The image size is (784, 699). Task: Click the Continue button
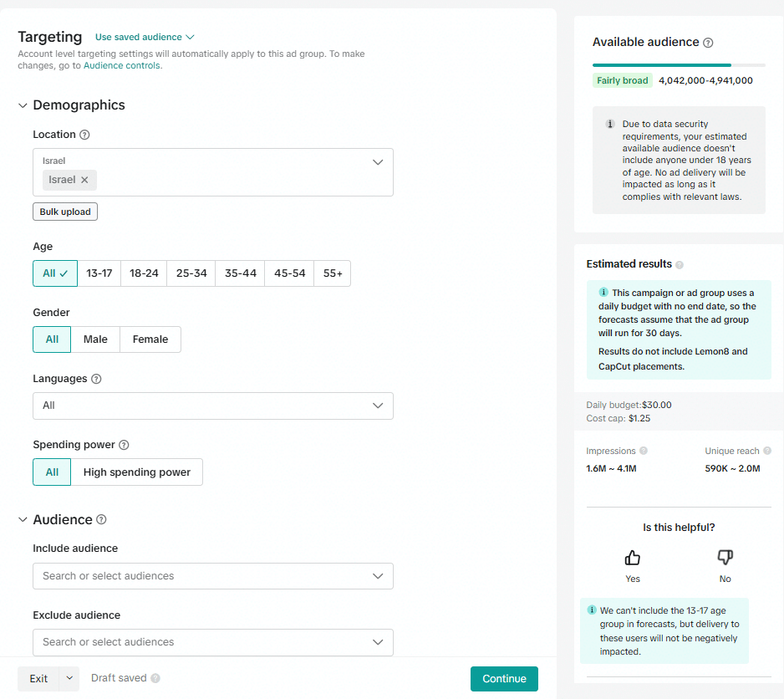point(504,679)
